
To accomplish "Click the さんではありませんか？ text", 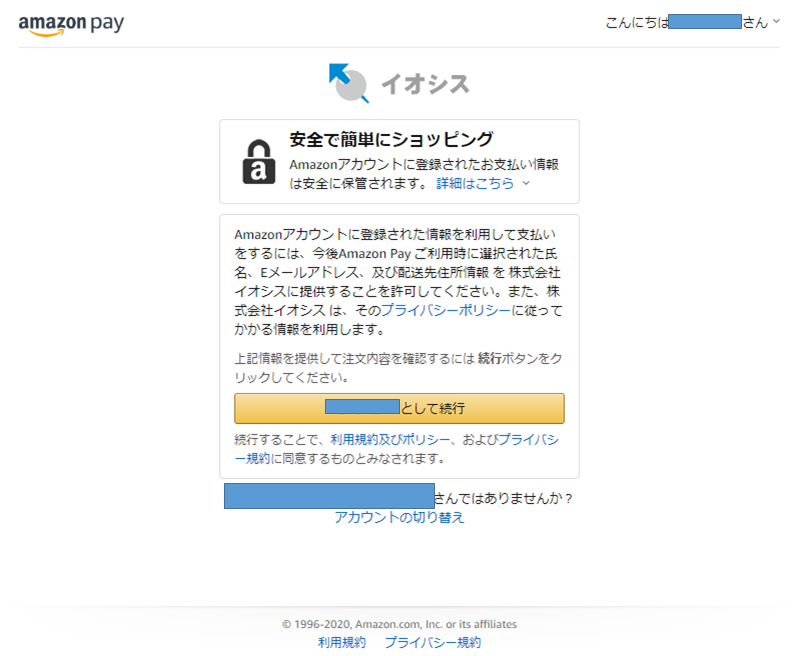I will tap(504, 498).
